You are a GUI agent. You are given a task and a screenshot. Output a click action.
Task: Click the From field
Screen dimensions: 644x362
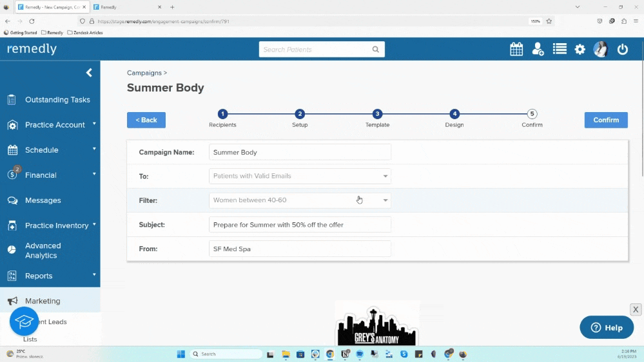coord(300,249)
